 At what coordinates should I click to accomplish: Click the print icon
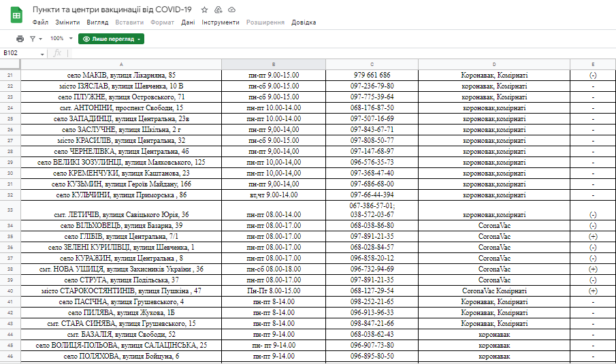coord(20,39)
